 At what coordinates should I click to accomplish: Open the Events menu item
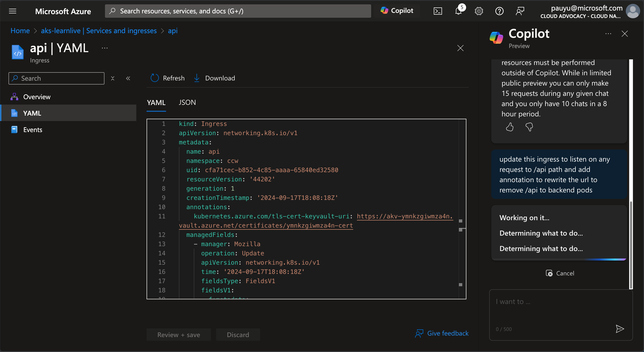coord(69,129)
